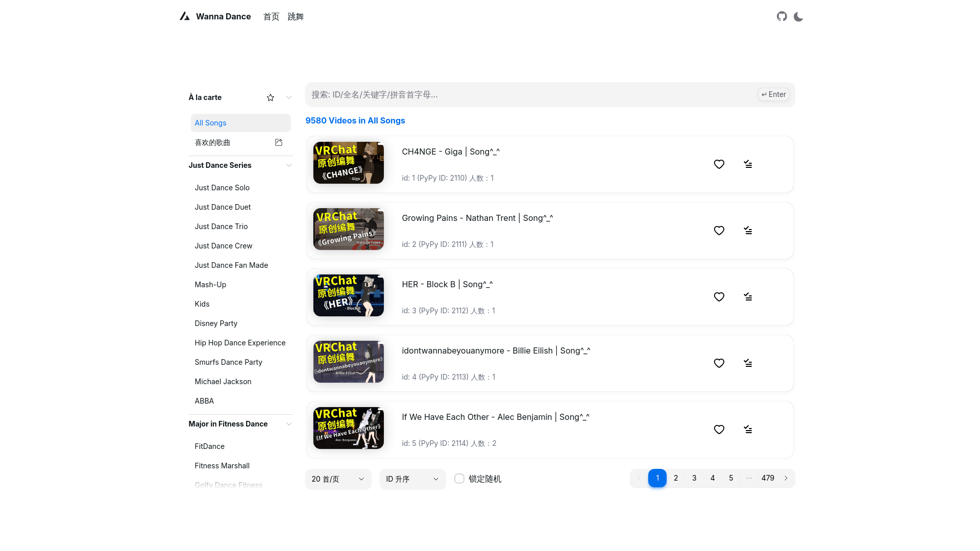Screen dimensions: 980x551
Task: Add Growing Pains to the playlist queue
Action: [x=748, y=231]
